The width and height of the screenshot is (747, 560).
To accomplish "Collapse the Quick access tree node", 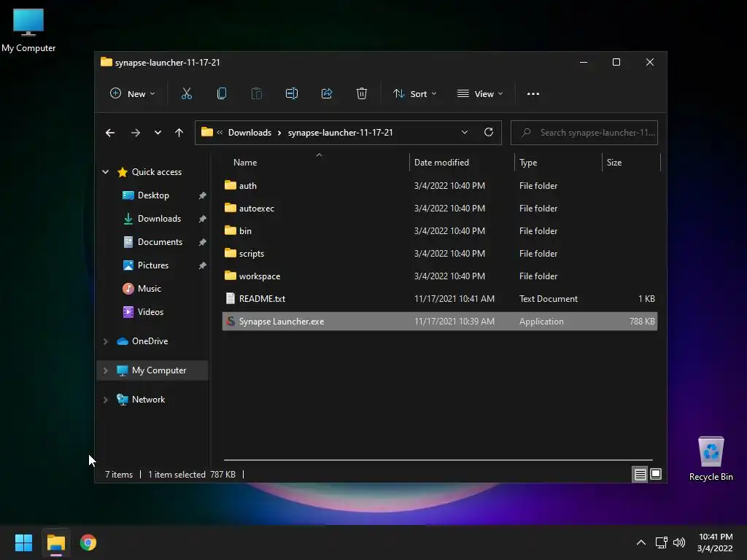I will [x=105, y=172].
